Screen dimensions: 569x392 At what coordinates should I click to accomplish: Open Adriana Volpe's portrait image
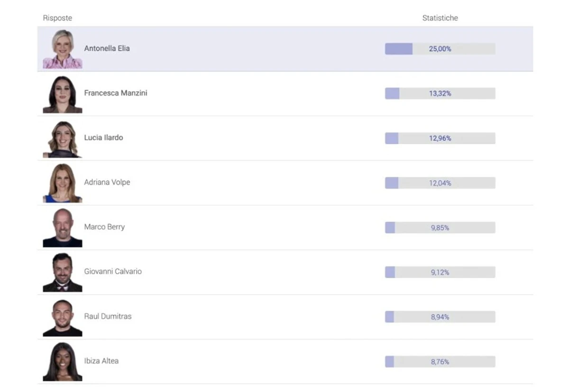pos(63,183)
